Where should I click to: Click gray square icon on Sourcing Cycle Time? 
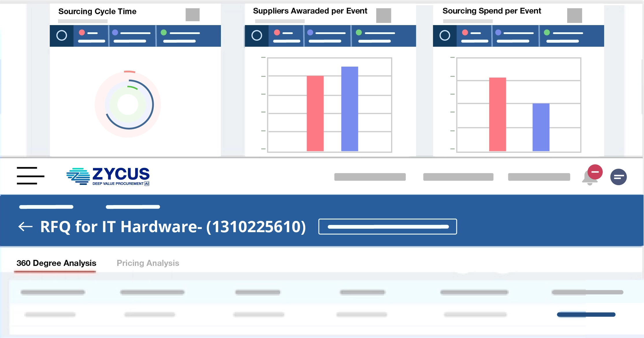[x=192, y=15]
